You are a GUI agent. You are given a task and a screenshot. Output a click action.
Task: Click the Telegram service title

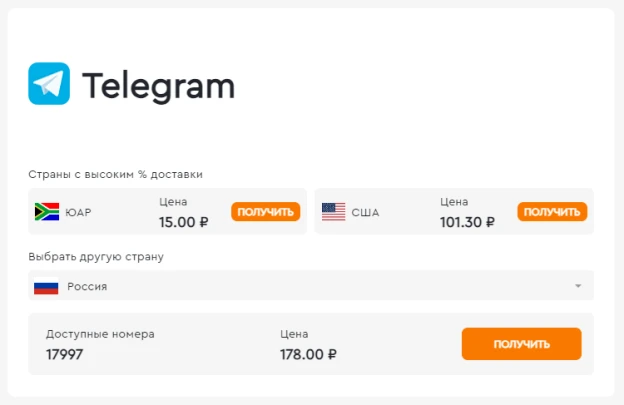(158, 86)
